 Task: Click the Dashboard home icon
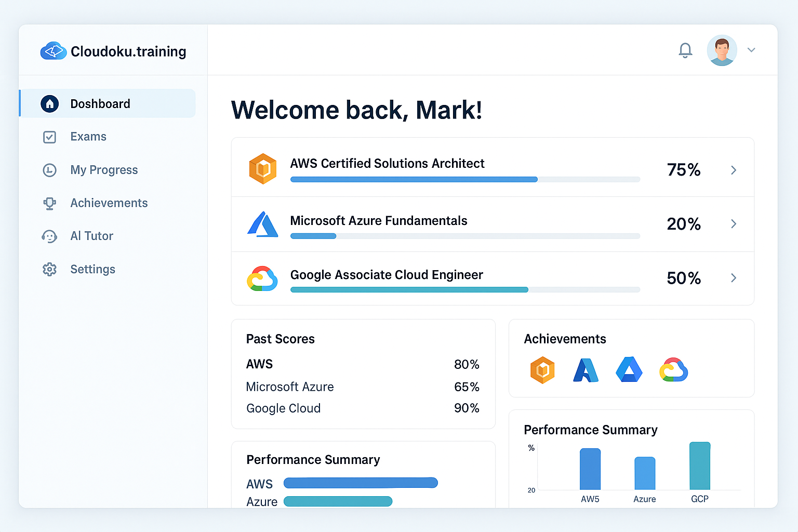click(50, 103)
